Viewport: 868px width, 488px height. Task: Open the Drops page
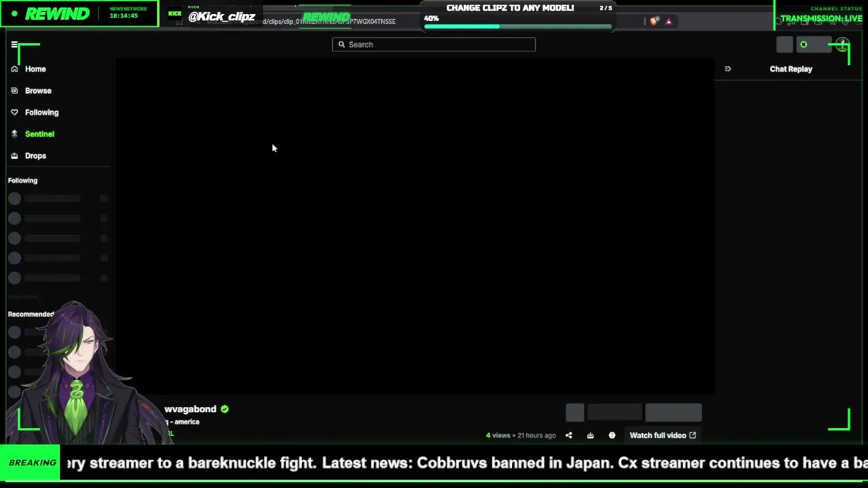tap(35, 156)
